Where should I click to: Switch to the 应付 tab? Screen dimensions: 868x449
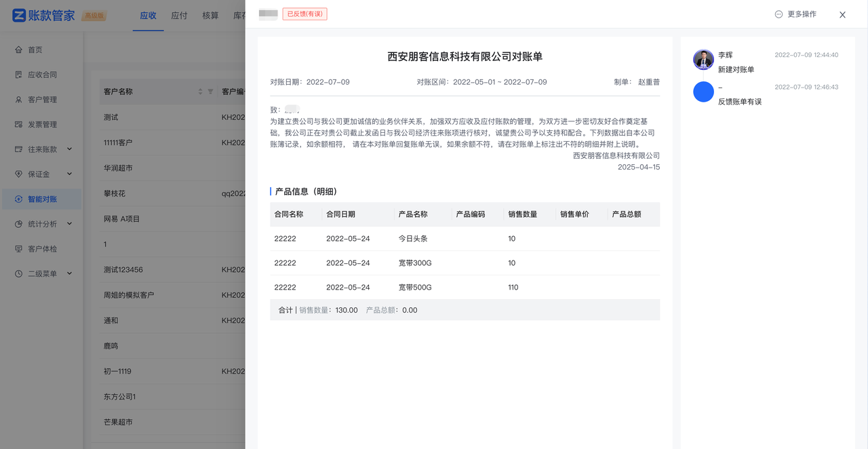179,16
